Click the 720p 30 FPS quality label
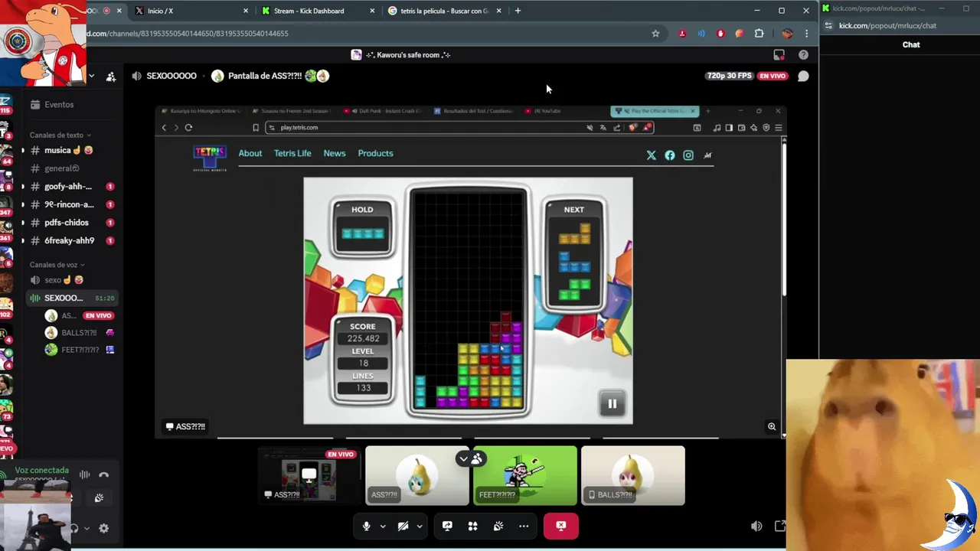This screenshot has width=980, height=551. tap(730, 76)
